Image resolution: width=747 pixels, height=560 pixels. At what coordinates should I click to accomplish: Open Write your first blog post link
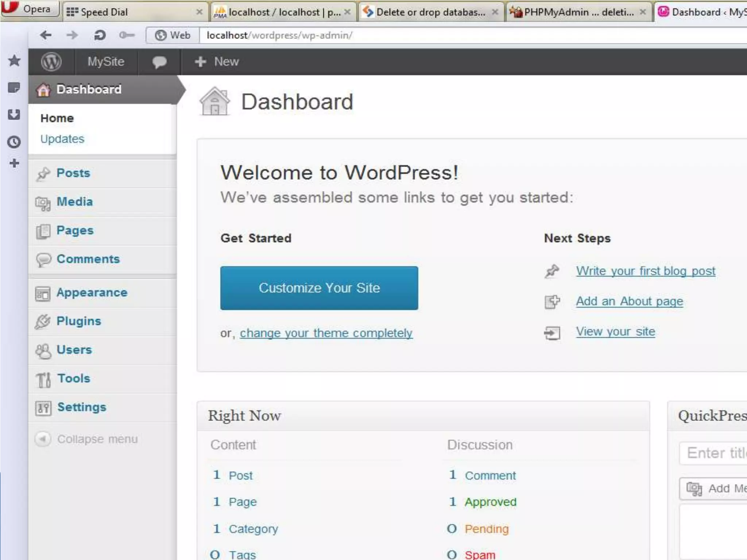click(x=646, y=271)
